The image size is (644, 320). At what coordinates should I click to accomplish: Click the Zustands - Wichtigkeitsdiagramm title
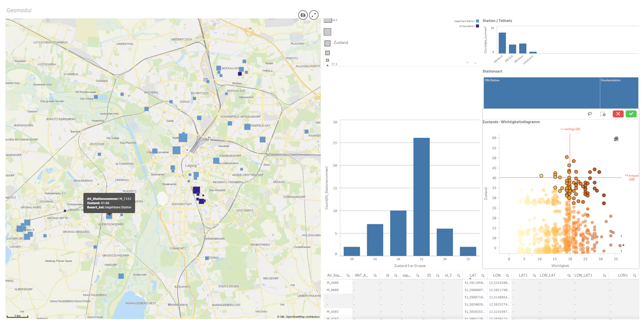pyautogui.click(x=511, y=122)
